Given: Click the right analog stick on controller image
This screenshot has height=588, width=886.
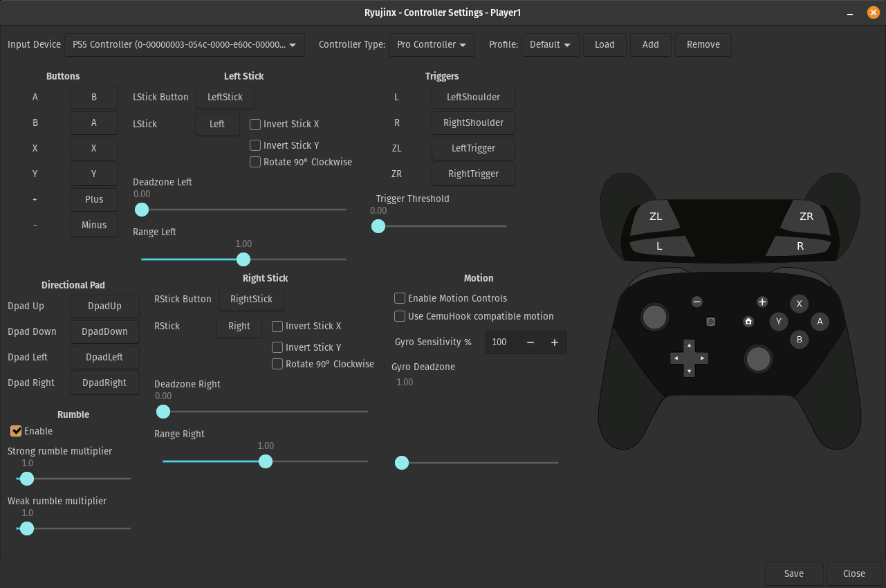Looking at the screenshot, I should 759,359.
